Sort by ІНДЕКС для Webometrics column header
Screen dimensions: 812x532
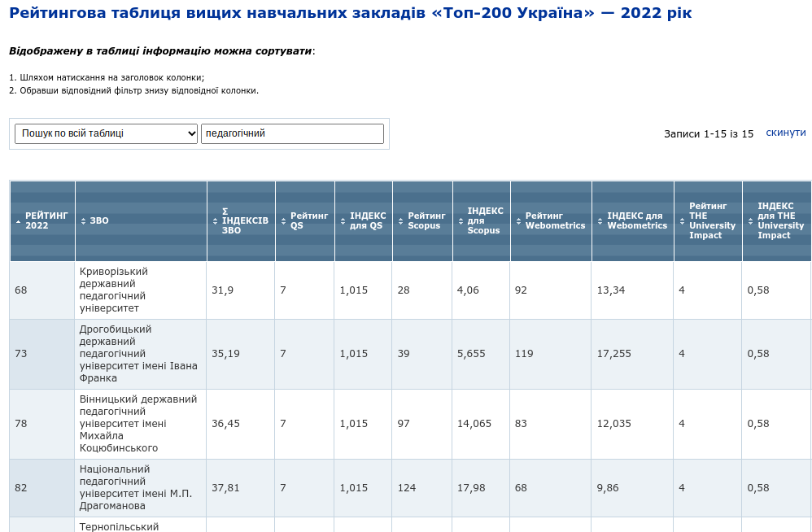coord(637,221)
